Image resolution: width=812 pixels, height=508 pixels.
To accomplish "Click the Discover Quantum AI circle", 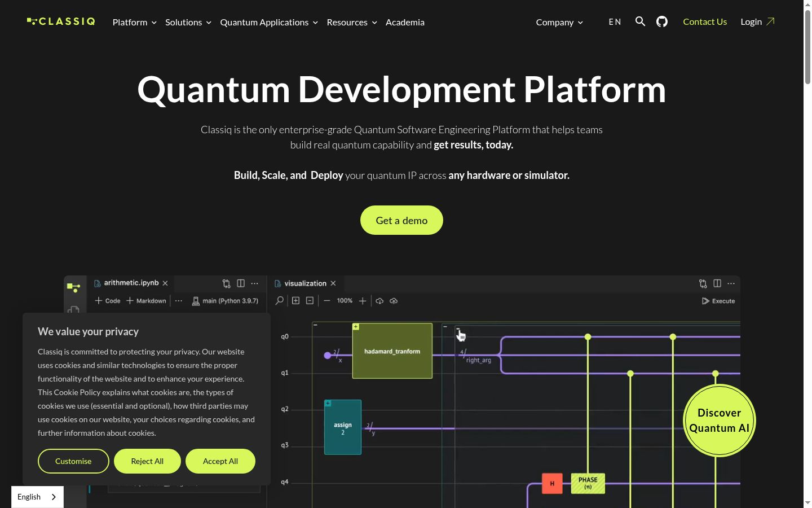I will (x=719, y=421).
